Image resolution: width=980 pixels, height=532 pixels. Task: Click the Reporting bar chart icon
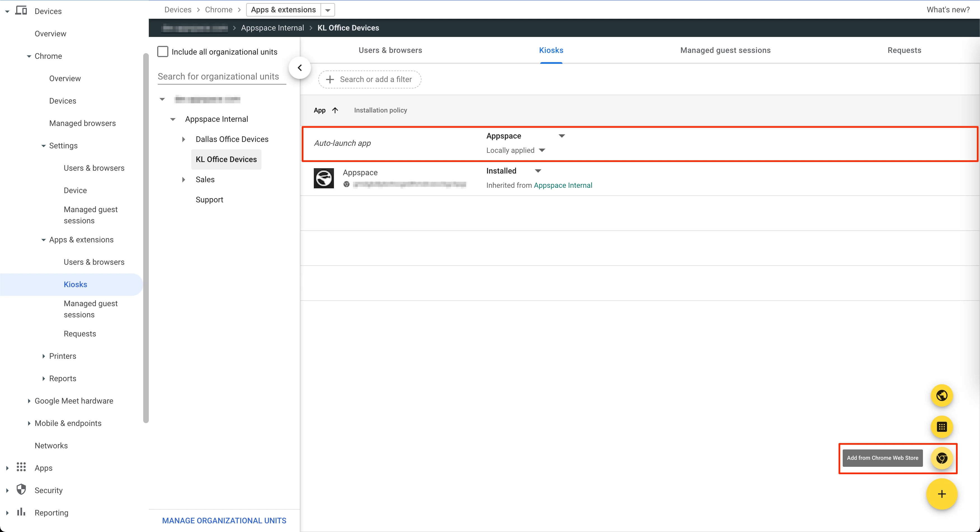click(x=21, y=512)
